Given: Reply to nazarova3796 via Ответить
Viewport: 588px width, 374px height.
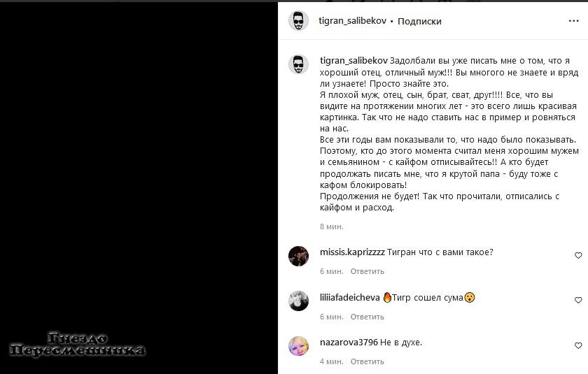Looking at the screenshot, I should coord(367,361).
